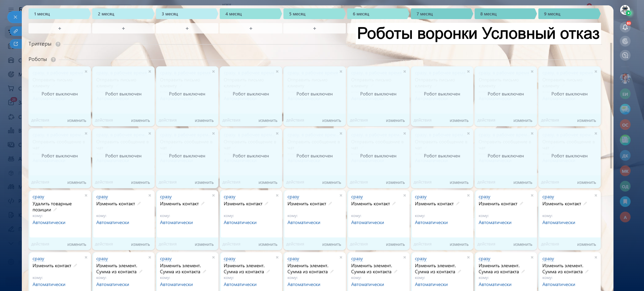Add a trigger with plus under 3 месяц

point(187,28)
